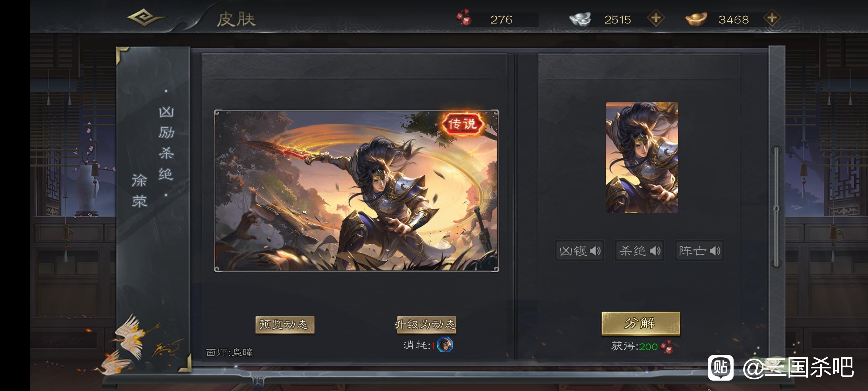Tap the red dice icon next to 获得:200
Image resolution: width=868 pixels, height=391 pixels.
click(667, 346)
